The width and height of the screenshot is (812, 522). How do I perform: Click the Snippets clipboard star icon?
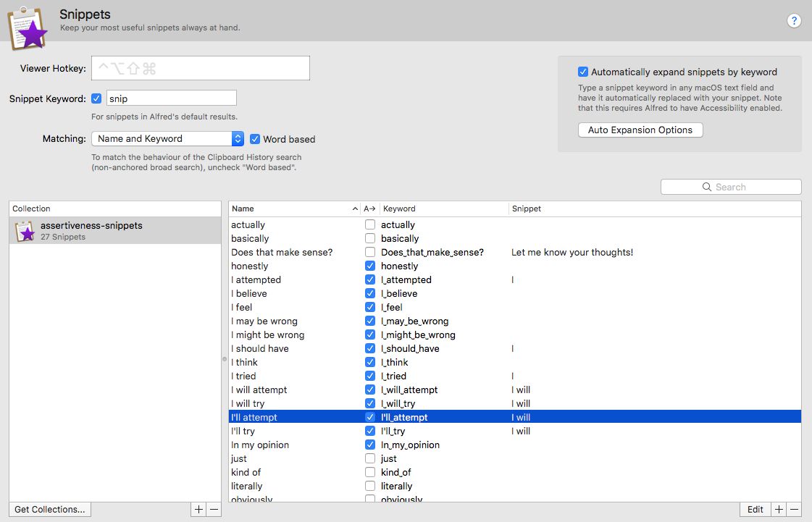click(28, 28)
